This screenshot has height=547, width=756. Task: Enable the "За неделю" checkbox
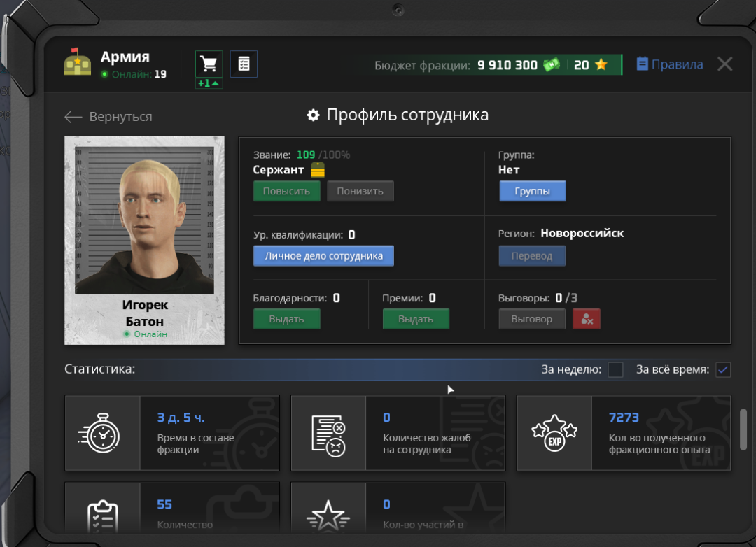pyautogui.click(x=615, y=369)
